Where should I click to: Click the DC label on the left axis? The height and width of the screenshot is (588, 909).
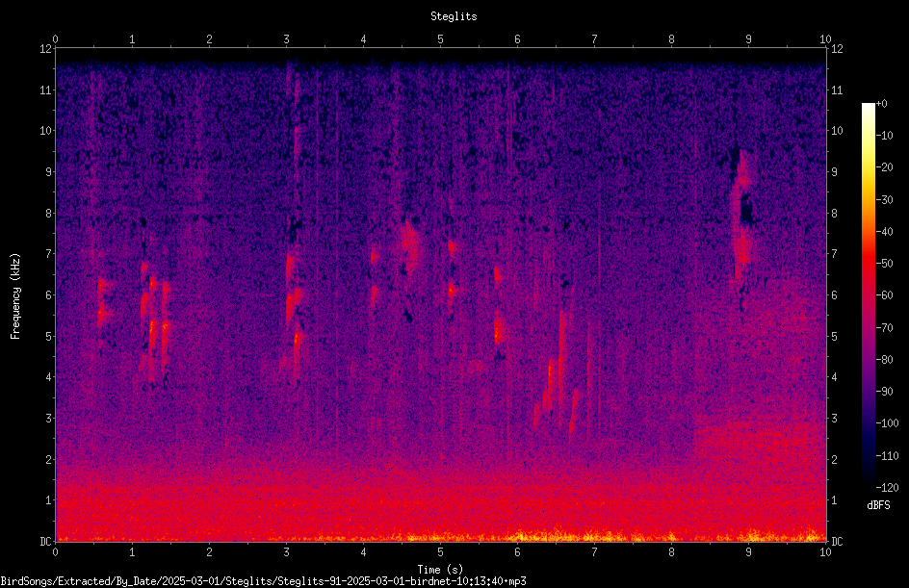point(45,542)
